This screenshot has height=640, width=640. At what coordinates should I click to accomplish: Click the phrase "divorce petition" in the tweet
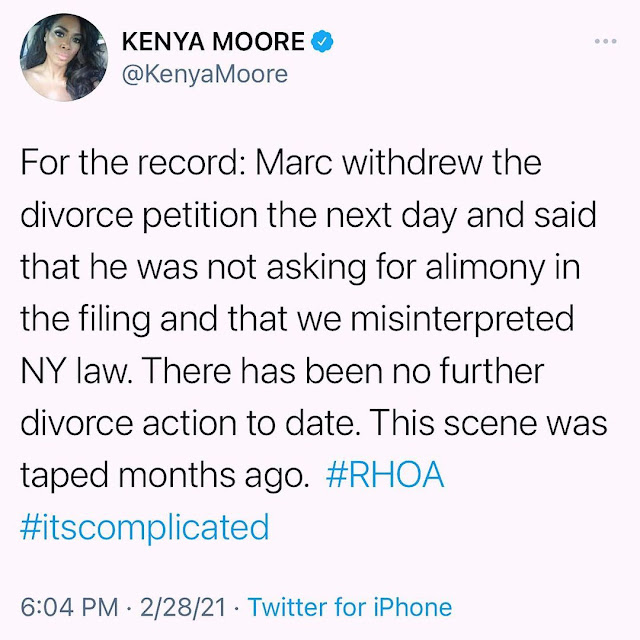pyautogui.click(x=139, y=215)
